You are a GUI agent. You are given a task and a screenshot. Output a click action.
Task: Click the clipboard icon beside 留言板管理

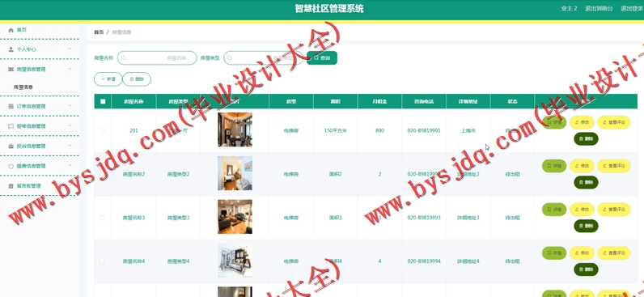click(11, 185)
